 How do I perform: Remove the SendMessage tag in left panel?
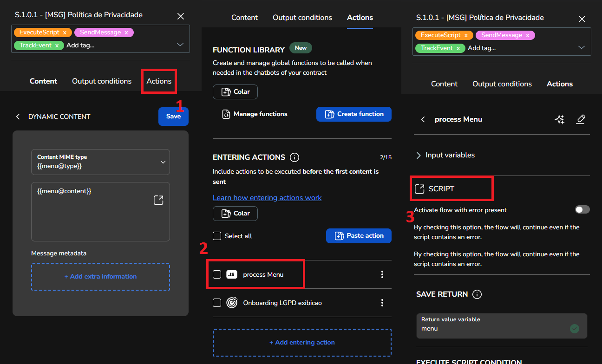126,32
